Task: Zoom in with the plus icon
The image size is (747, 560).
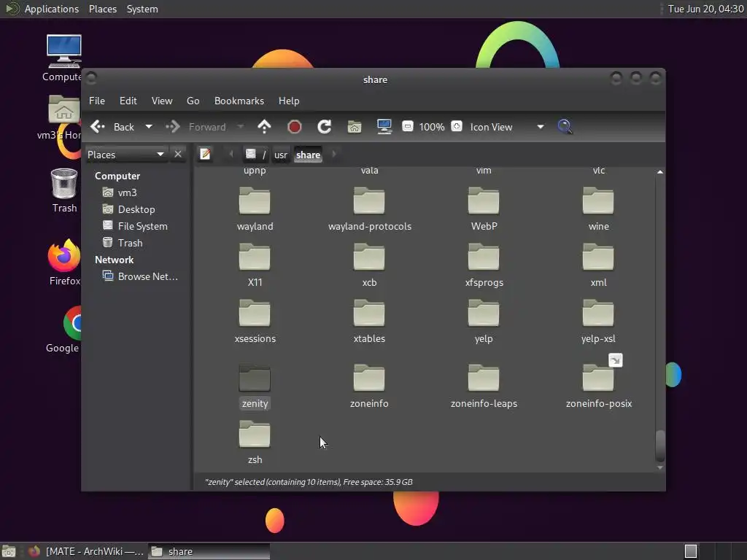Action: click(x=457, y=127)
